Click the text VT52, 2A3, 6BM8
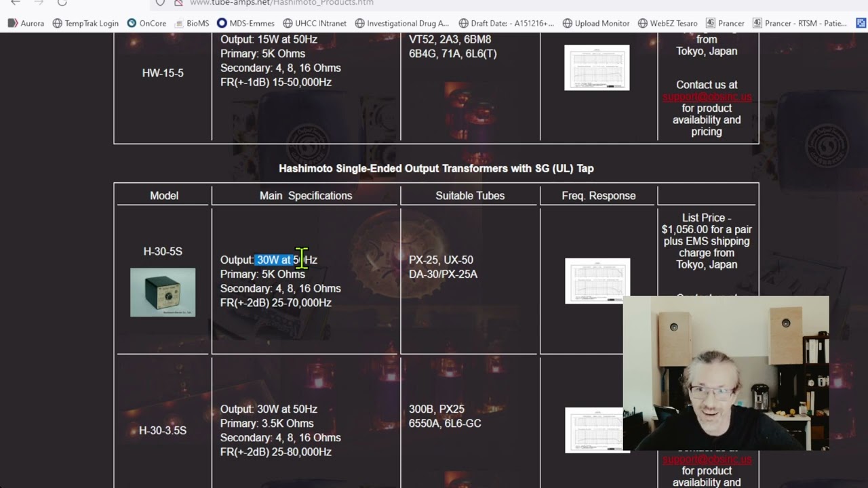The width and height of the screenshot is (868, 488). [450, 39]
